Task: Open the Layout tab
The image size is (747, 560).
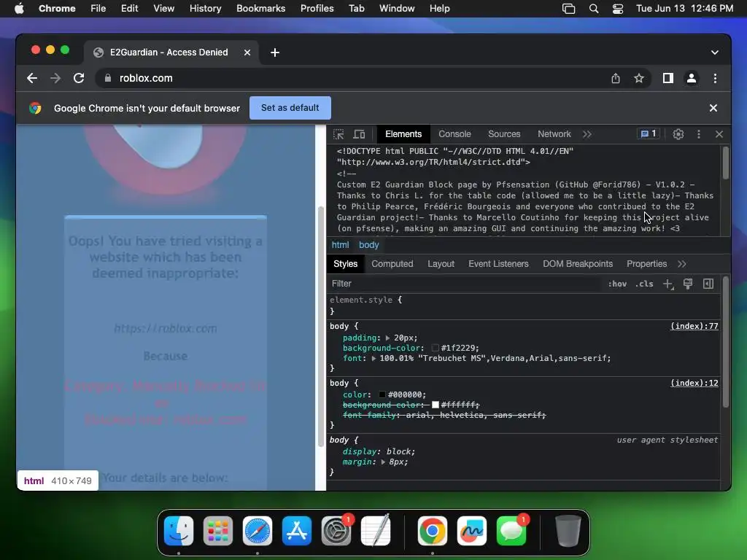Action: [x=441, y=264]
